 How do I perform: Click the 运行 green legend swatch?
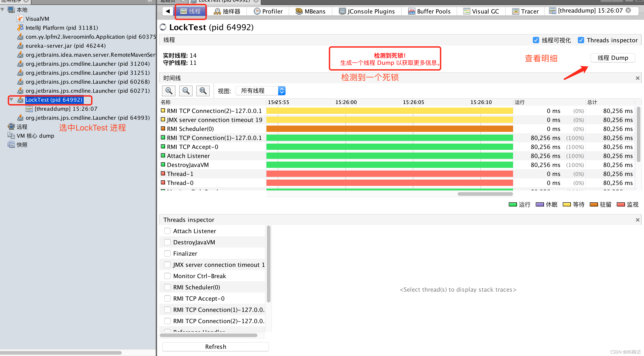coord(513,204)
